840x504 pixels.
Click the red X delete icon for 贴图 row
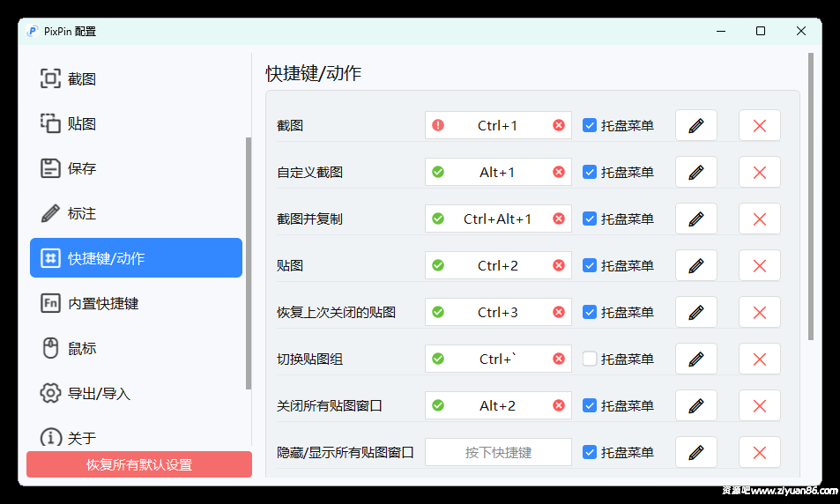(x=759, y=265)
